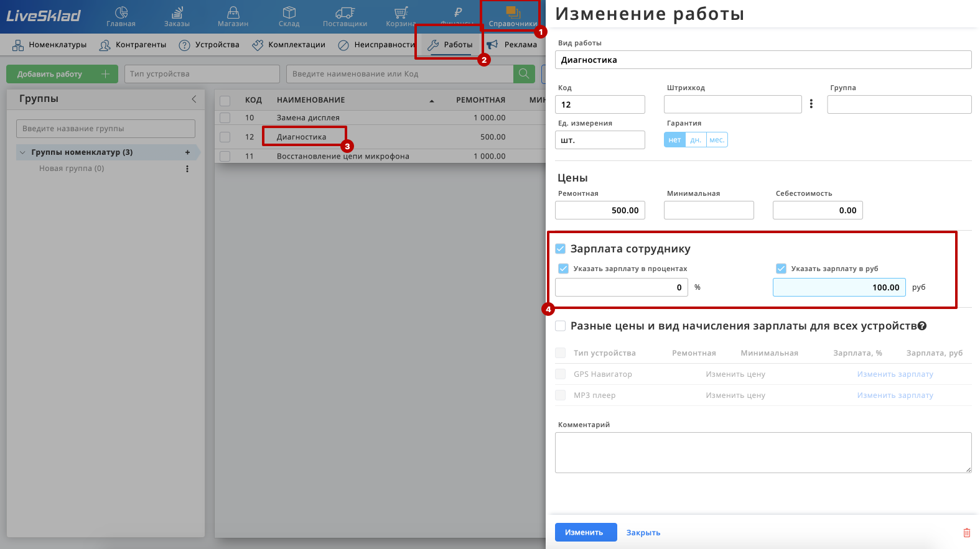Switch to Номенклатуры tab
The image size is (980, 549).
point(50,45)
